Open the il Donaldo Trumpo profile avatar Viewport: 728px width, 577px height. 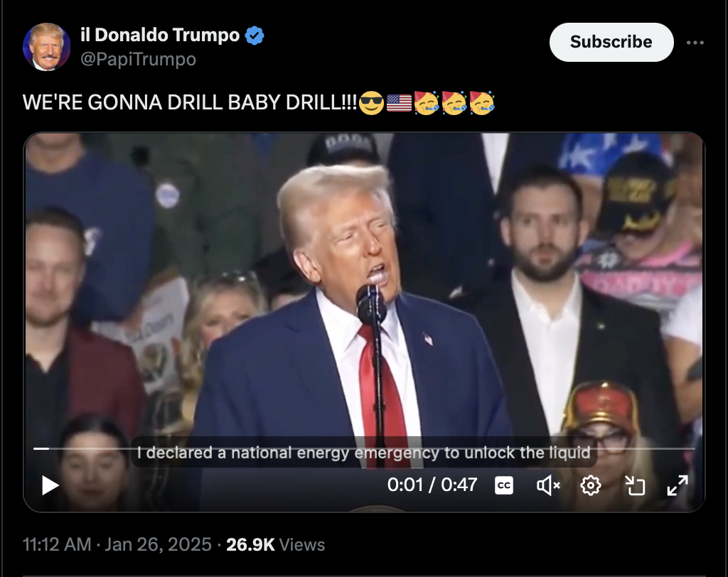(46, 47)
